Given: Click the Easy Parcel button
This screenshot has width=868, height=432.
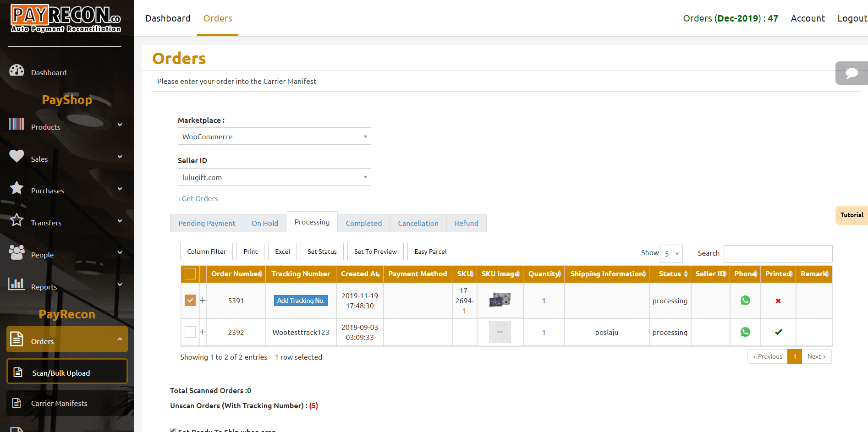Looking at the screenshot, I should pos(430,252).
